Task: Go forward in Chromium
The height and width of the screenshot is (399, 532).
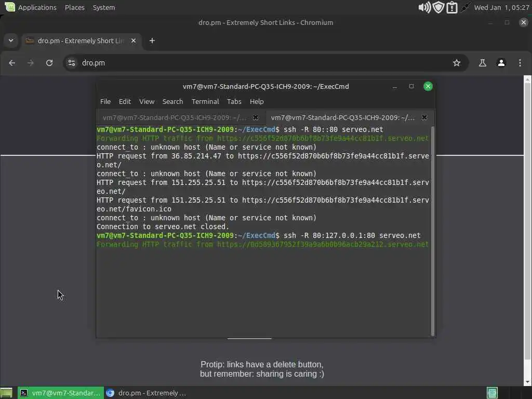Action: (31, 63)
